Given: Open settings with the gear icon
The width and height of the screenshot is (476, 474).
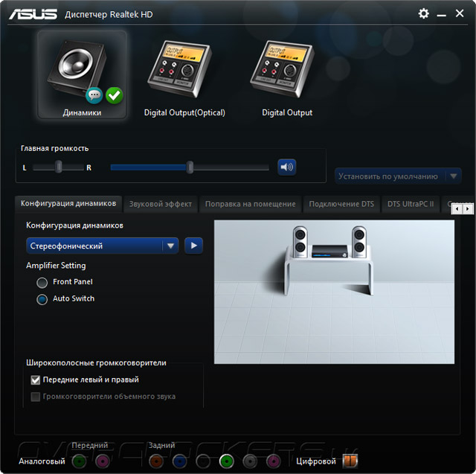Looking at the screenshot, I should click(423, 13).
